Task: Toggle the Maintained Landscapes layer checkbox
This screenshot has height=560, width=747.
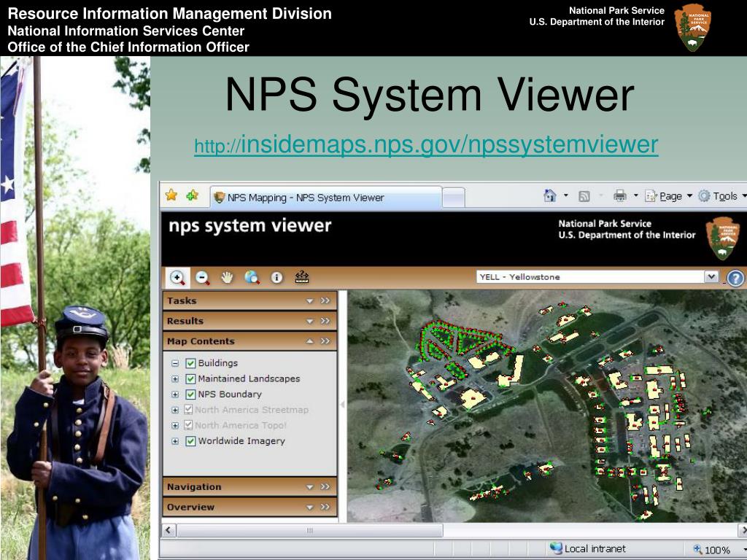Action: (x=190, y=379)
